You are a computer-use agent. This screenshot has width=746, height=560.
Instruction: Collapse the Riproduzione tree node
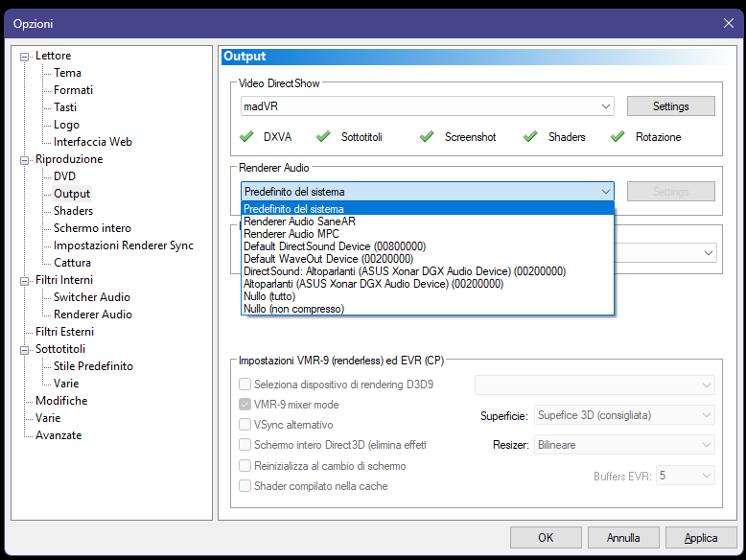click(24, 160)
